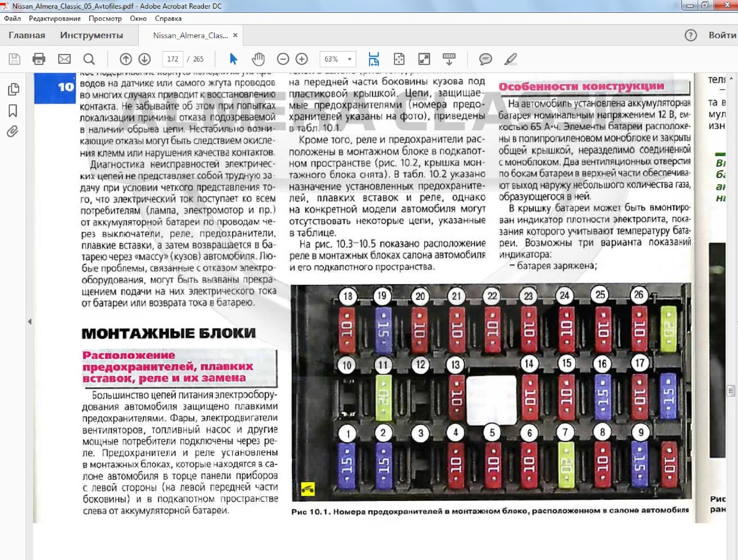Select the arrow selection tool
Image resolution: width=738 pixels, height=560 pixels.
point(233,59)
